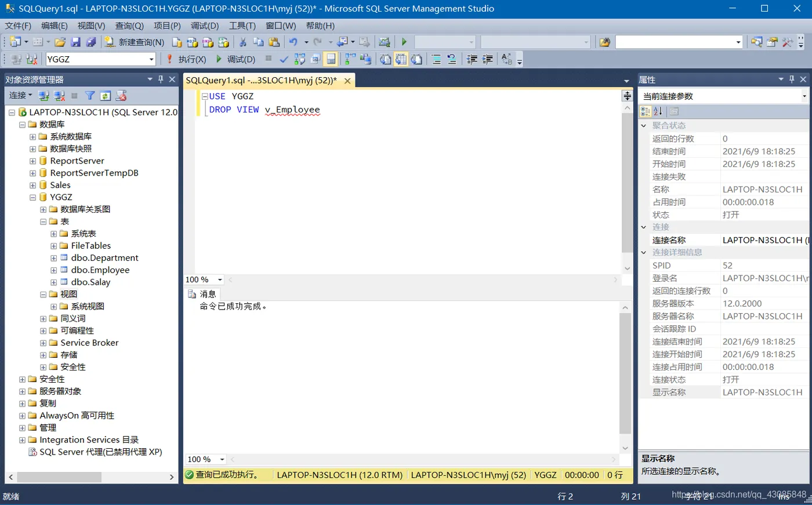The width and height of the screenshot is (812, 505).
Task: Click the Uncomment Selected Lines icon
Action: [452, 59]
